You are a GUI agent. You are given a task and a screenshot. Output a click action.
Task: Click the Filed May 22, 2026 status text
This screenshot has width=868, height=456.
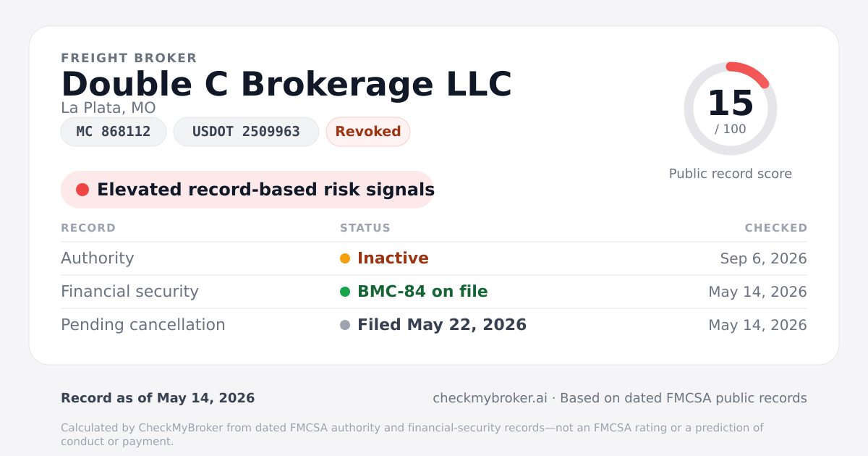pyautogui.click(x=442, y=325)
